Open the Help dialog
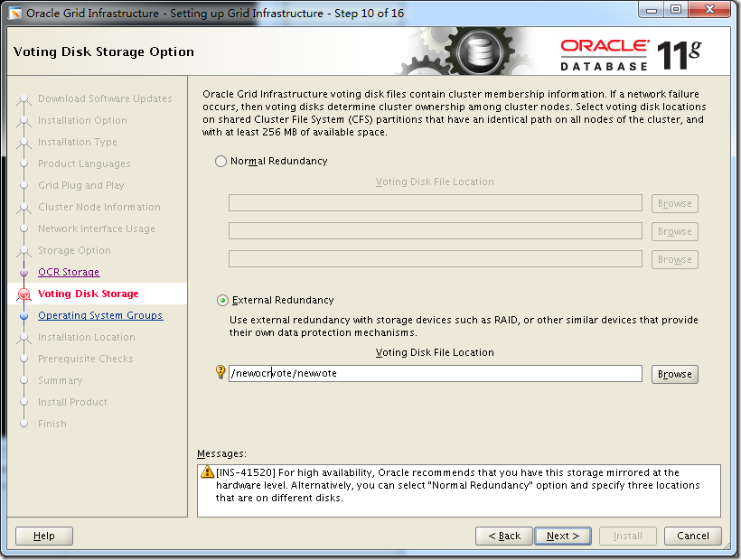 click(44, 536)
